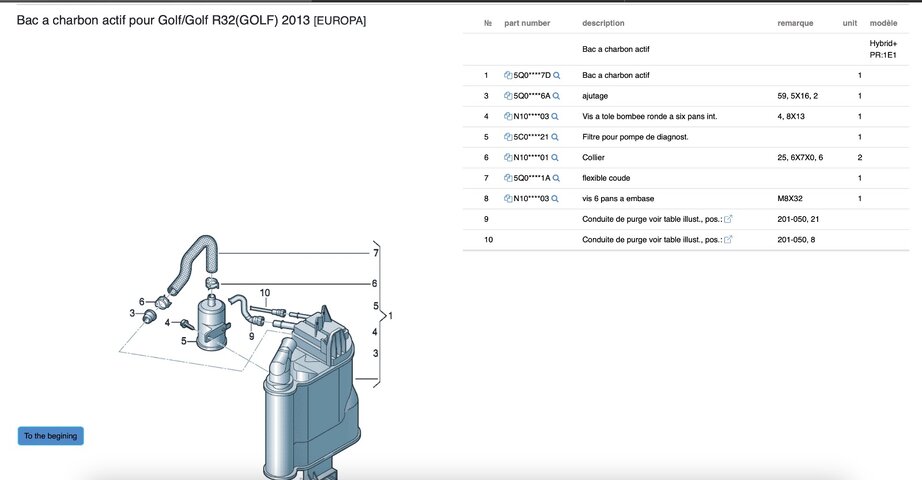Click the charcoal canister drawing in the diagram

[x=312, y=394]
